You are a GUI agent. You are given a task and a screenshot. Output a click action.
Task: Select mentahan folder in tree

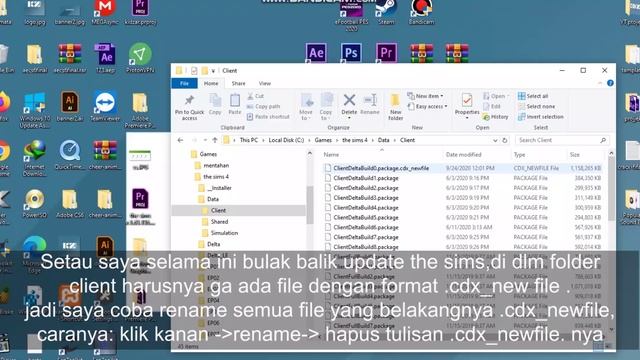tap(216, 166)
